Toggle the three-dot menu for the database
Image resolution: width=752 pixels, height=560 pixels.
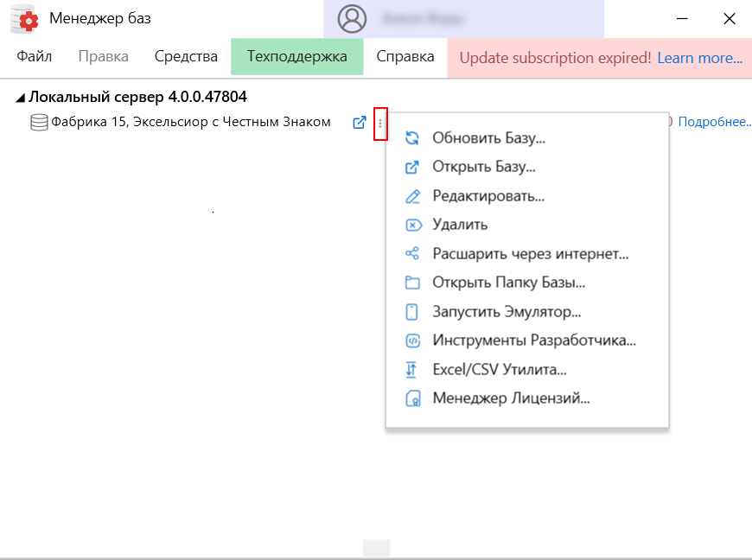[379, 124]
